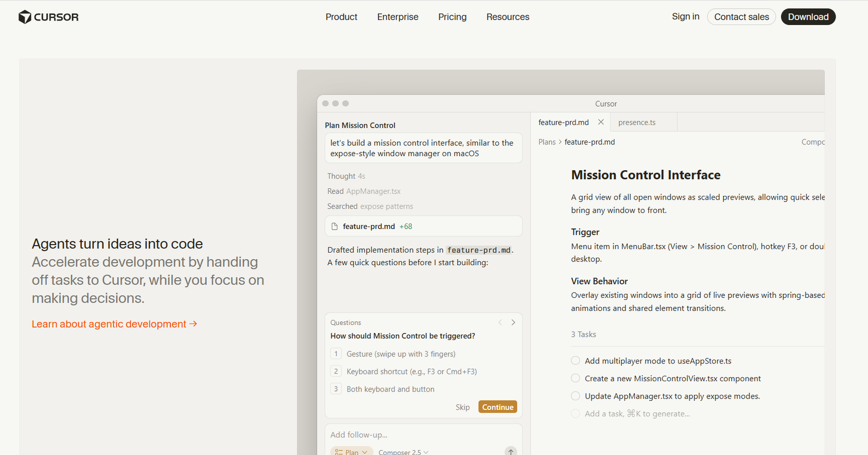868x455 pixels.
Task: Click the feature-prd.md breadcrumb item
Action: click(590, 142)
